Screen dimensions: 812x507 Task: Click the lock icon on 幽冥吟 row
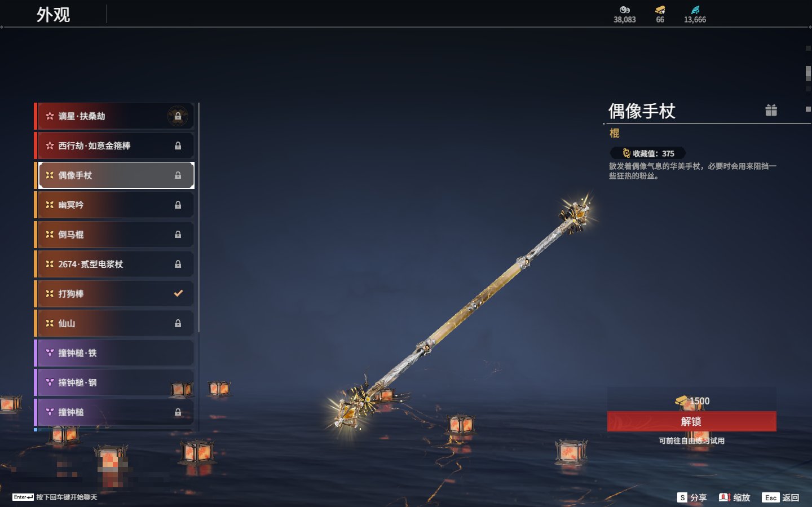[178, 205]
